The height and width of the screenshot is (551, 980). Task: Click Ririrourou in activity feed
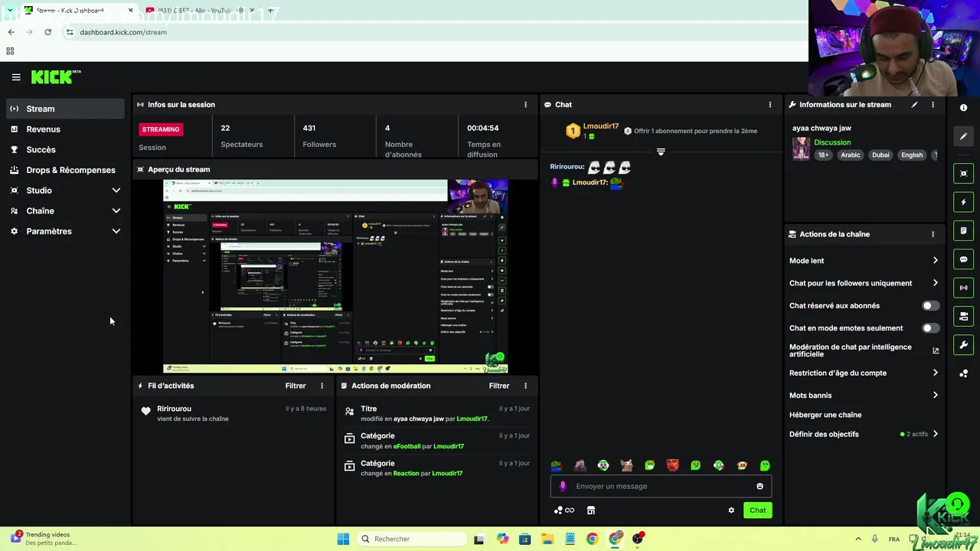[174, 409]
